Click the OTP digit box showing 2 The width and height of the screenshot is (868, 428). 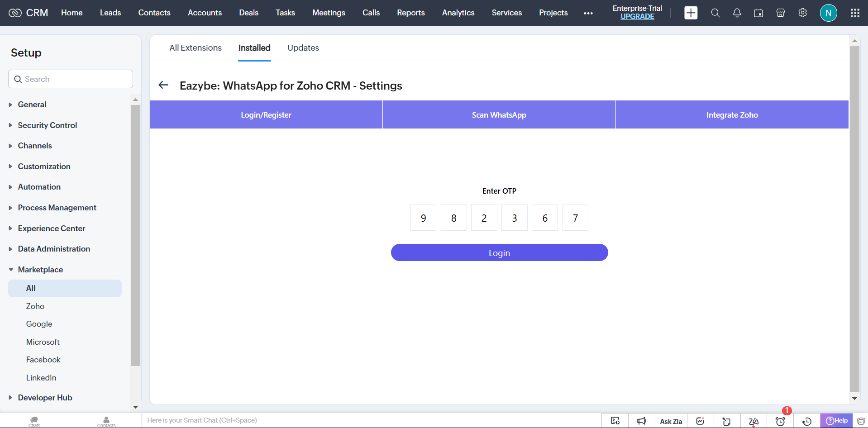(x=484, y=218)
